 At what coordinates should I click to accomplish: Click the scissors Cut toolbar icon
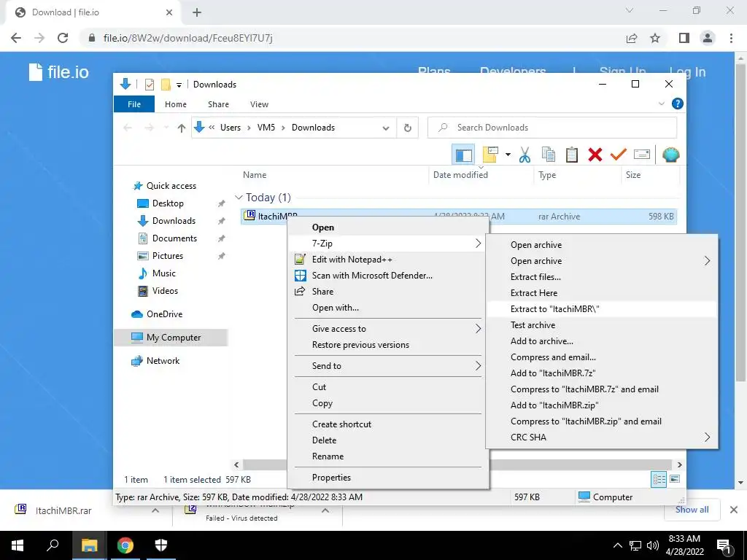pyautogui.click(x=525, y=155)
